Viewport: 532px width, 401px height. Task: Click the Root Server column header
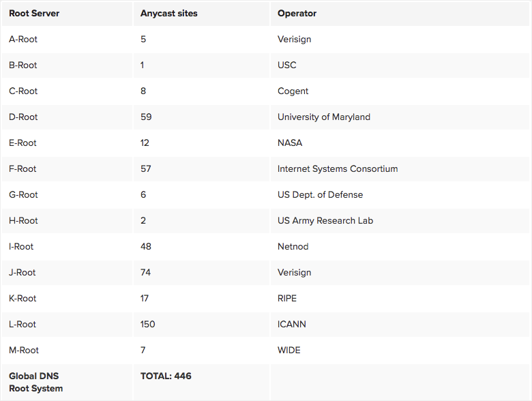pos(34,14)
